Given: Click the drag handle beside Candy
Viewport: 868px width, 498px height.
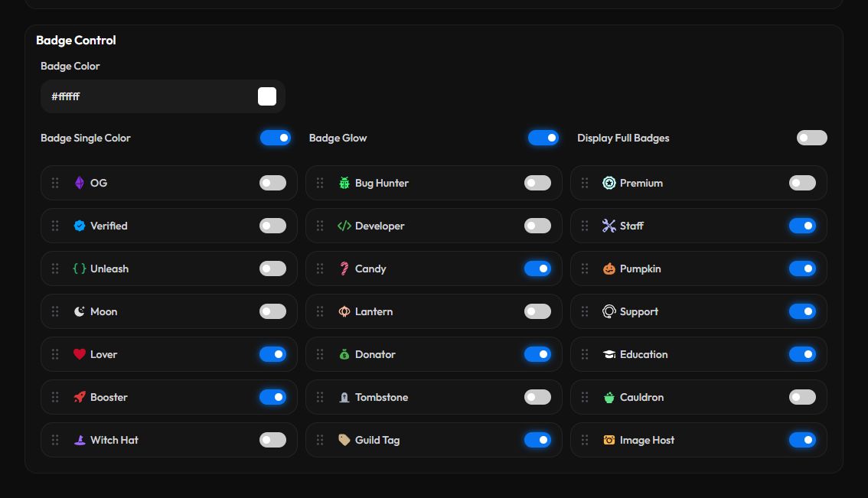Looking at the screenshot, I should (x=320, y=269).
